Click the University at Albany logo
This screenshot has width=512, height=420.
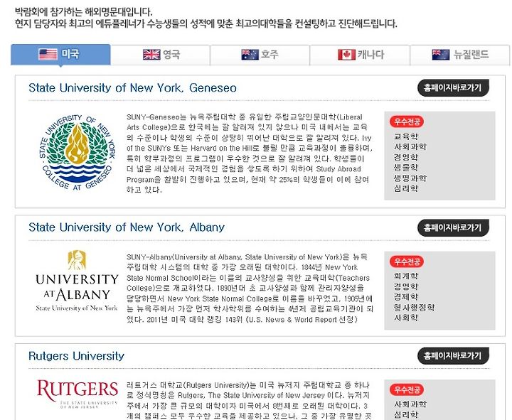(77, 281)
